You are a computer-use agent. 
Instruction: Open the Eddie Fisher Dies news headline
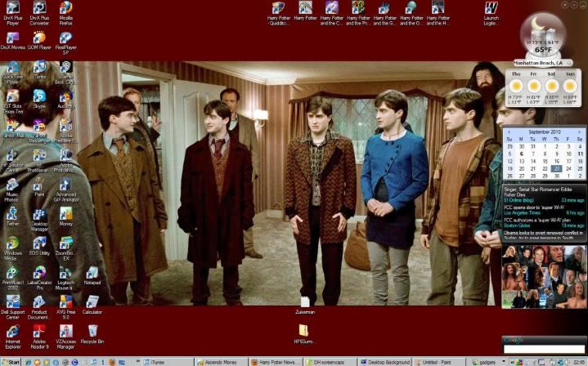coord(537,192)
